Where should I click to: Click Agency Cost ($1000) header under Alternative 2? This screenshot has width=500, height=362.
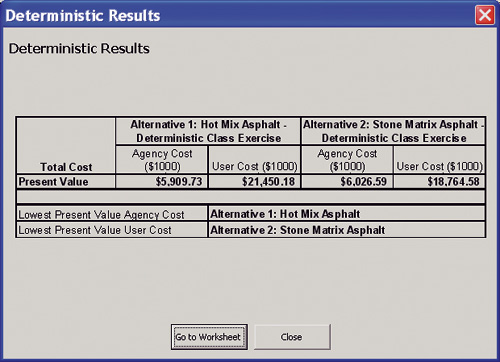(x=347, y=160)
